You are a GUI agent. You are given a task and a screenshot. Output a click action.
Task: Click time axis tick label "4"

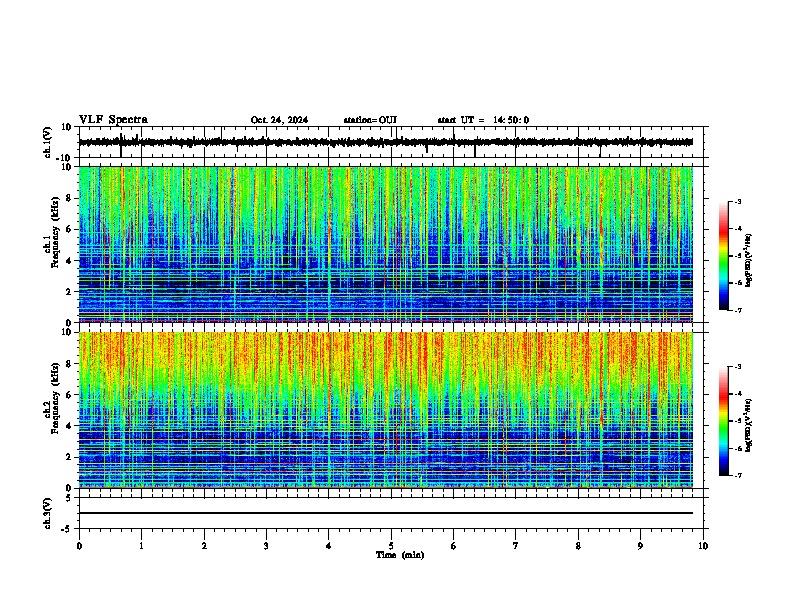329,546
